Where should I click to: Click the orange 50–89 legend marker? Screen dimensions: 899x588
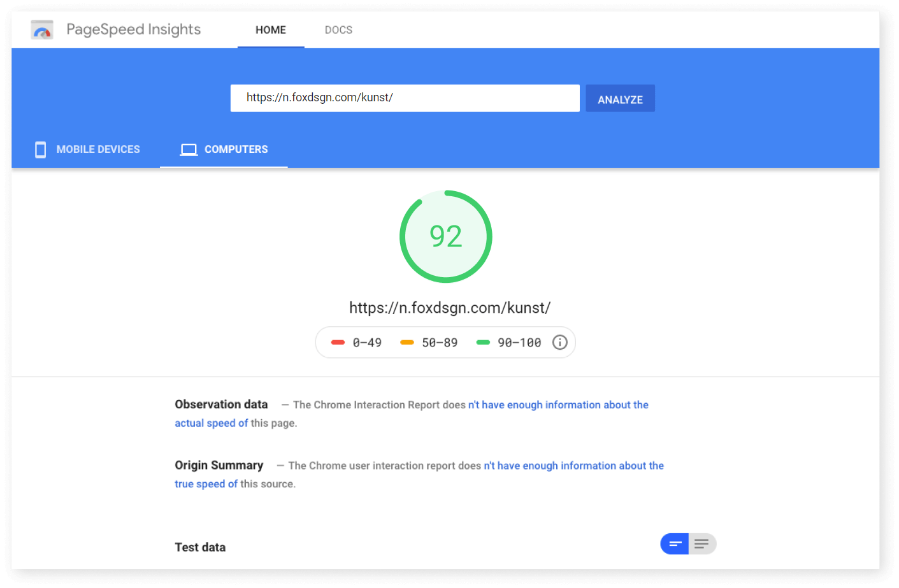407,343
